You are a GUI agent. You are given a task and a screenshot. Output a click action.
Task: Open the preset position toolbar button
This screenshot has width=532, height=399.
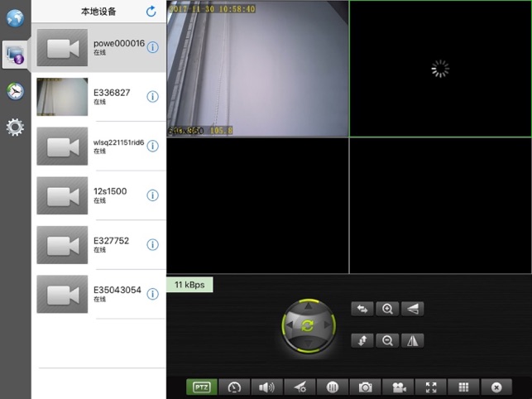tap(300, 387)
